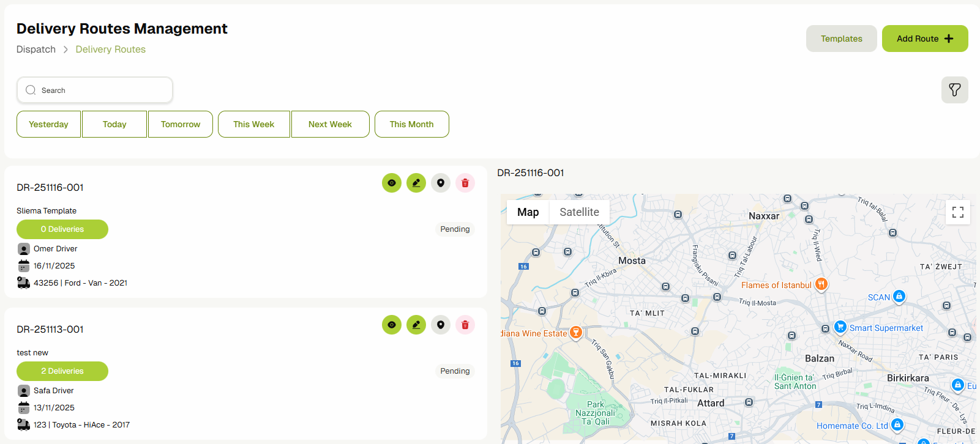980x444 pixels.
Task: Toggle map fullscreen view
Action: [x=957, y=212]
